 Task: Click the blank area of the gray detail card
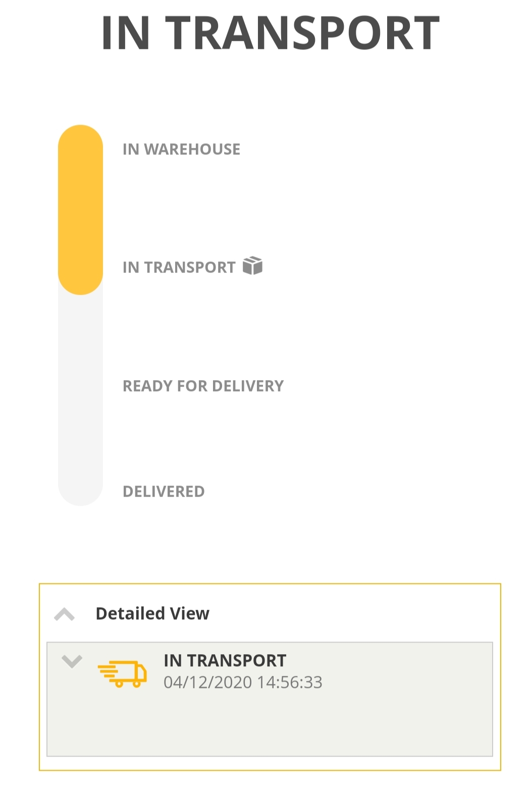click(x=303, y=727)
